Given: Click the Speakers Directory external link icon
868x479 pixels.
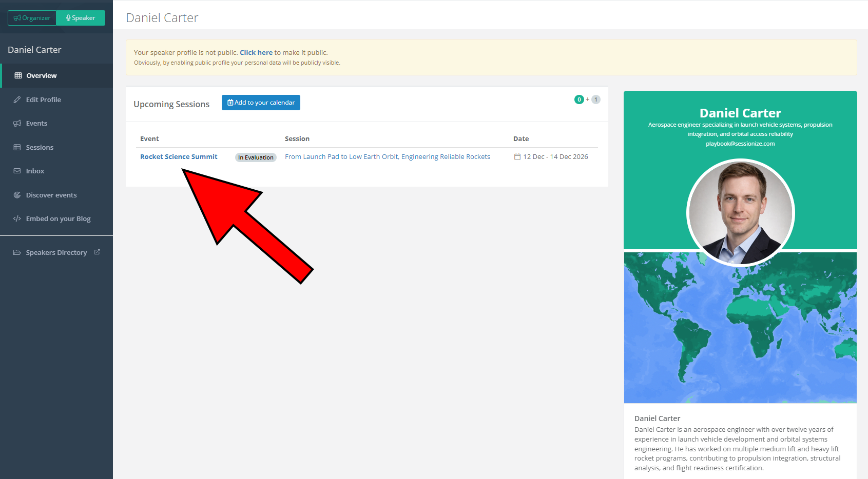Looking at the screenshot, I should coord(97,252).
